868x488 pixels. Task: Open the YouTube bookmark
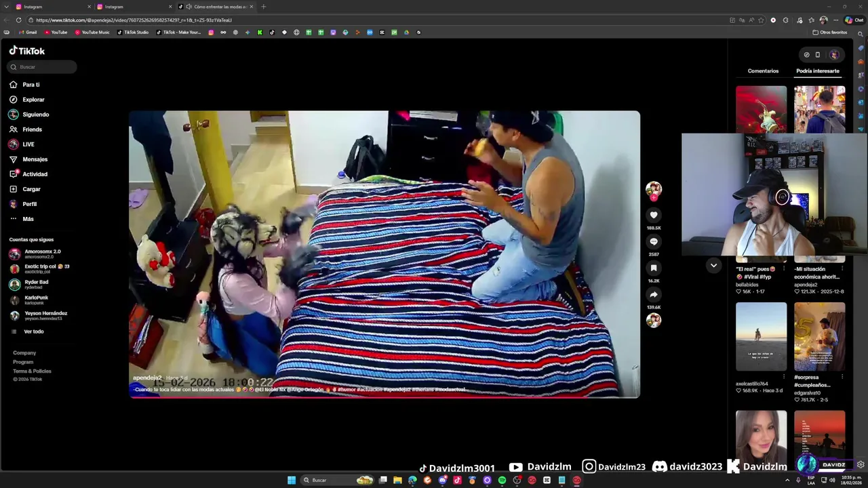(56, 33)
